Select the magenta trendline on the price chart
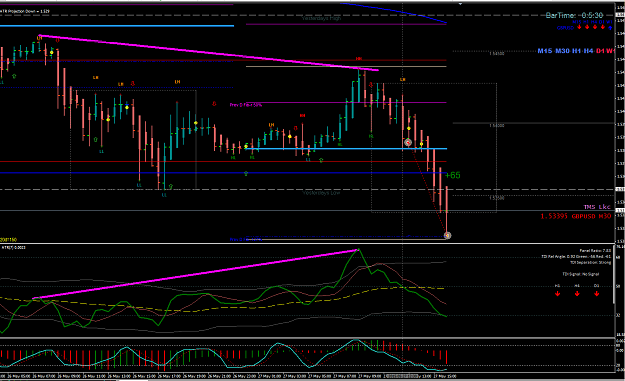 coord(209,53)
